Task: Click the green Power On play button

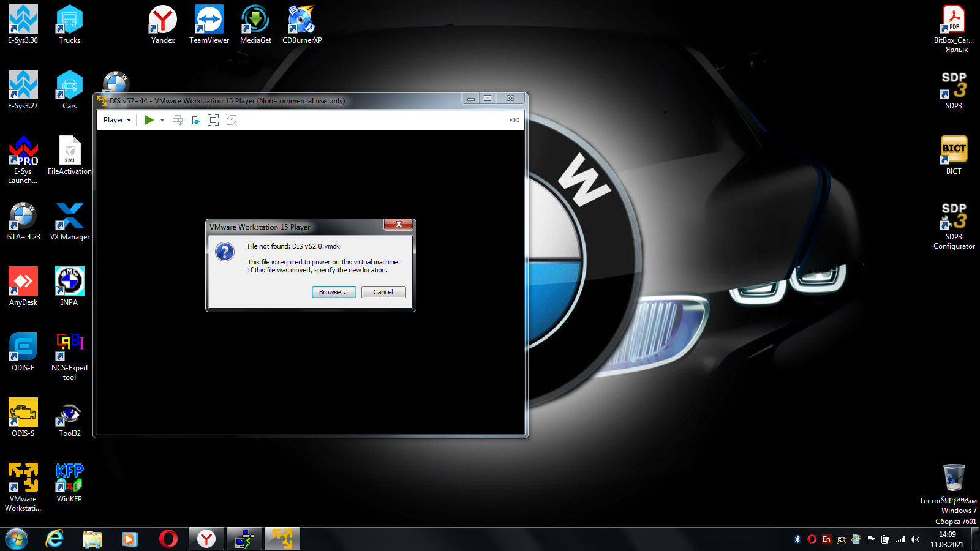Action: tap(149, 120)
